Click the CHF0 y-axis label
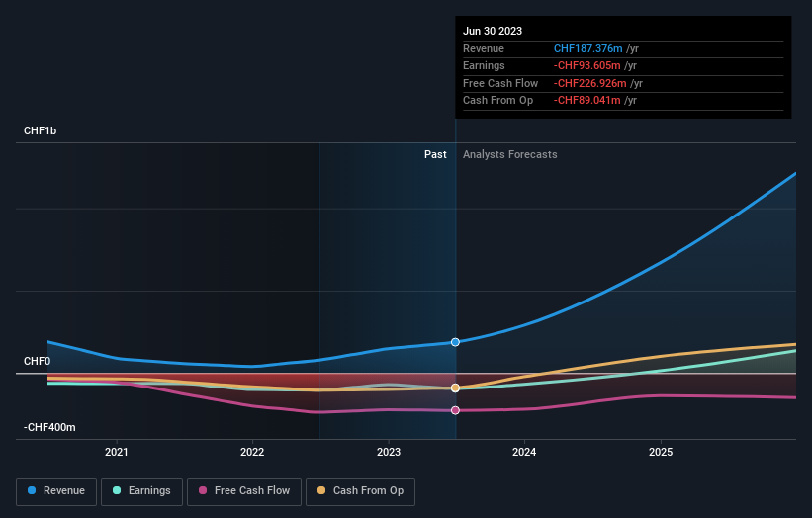The width and height of the screenshot is (812, 518). [37, 361]
